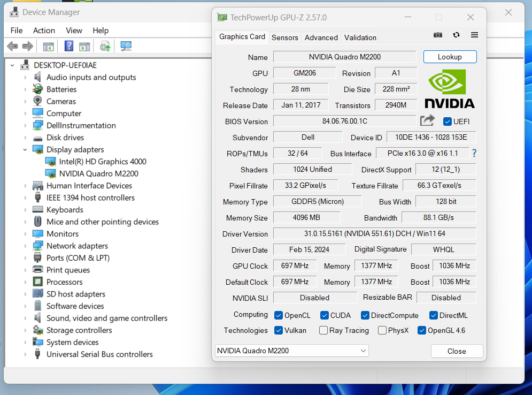Expand the Monitors node
532x395 pixels.
(25, 234)
